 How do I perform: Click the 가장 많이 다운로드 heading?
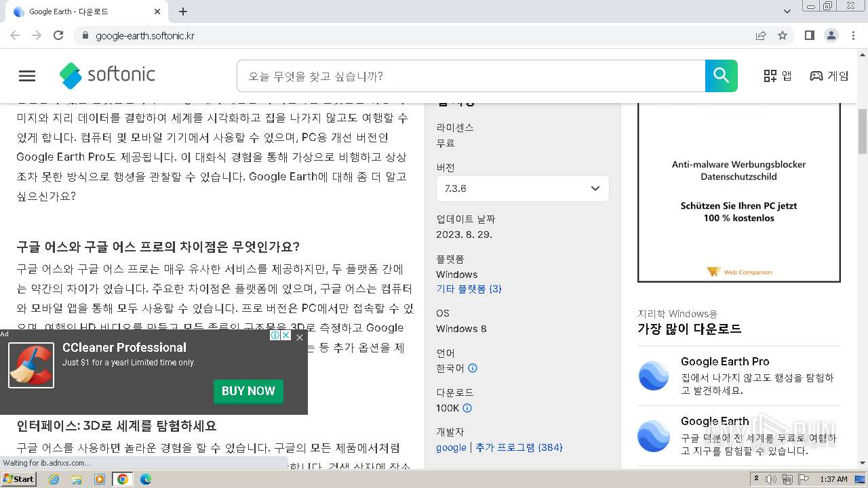689,329
